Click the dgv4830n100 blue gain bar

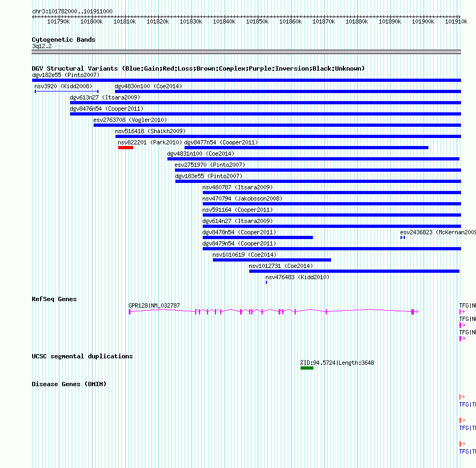(x=288, y=91)
